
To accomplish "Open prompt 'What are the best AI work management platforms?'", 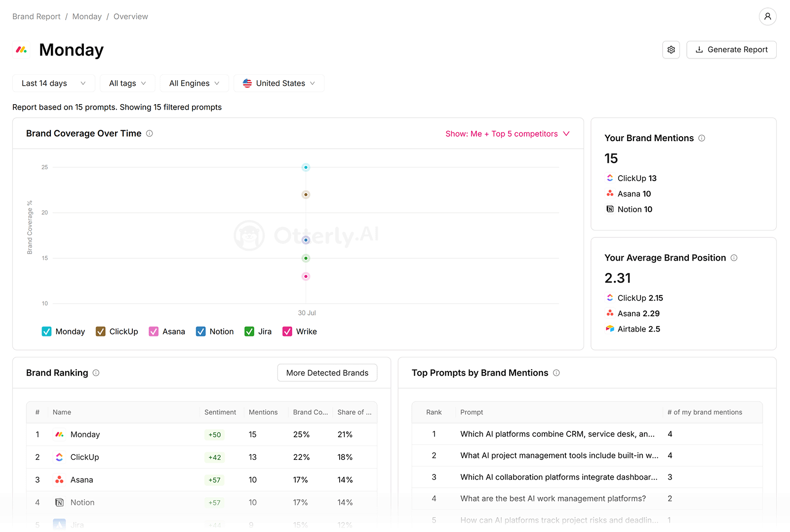I will point(553,498).
